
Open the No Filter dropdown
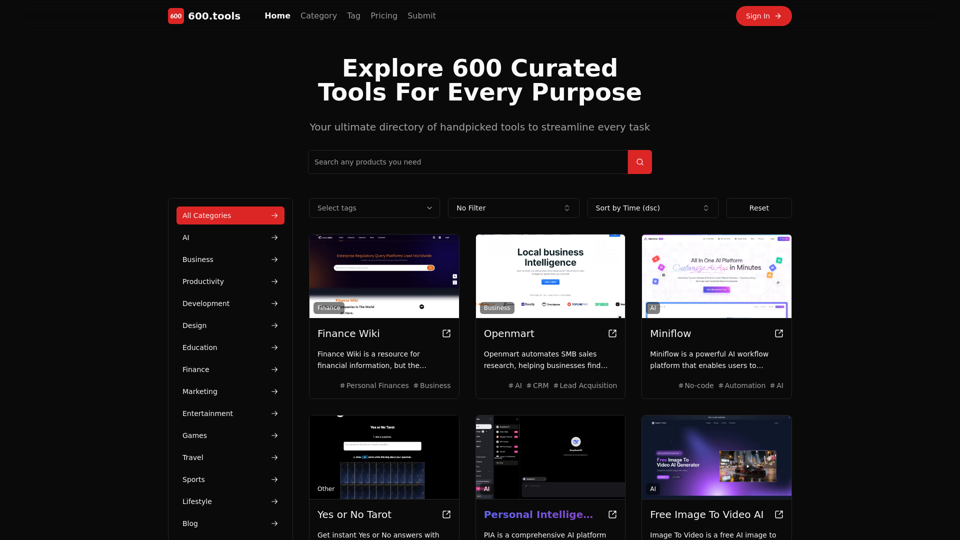513,208
